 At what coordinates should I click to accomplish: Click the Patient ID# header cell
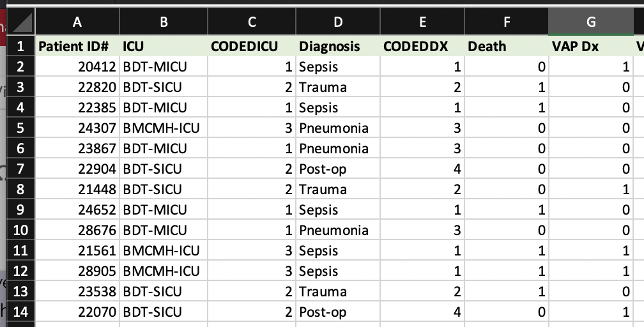point(77,47)
